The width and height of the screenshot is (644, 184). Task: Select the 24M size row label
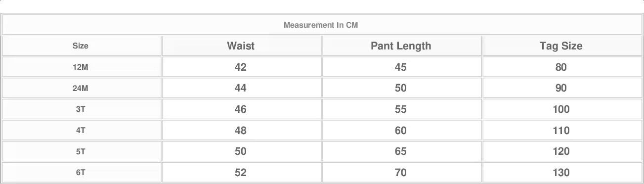point(81,88)
